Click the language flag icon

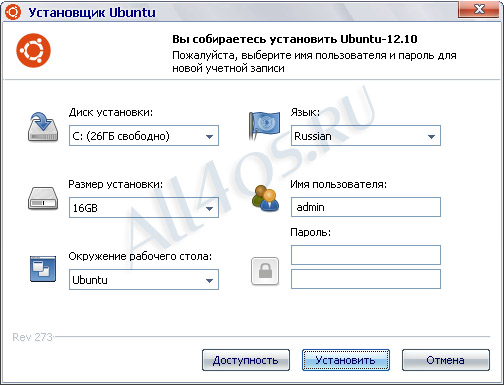click(264, 126)
